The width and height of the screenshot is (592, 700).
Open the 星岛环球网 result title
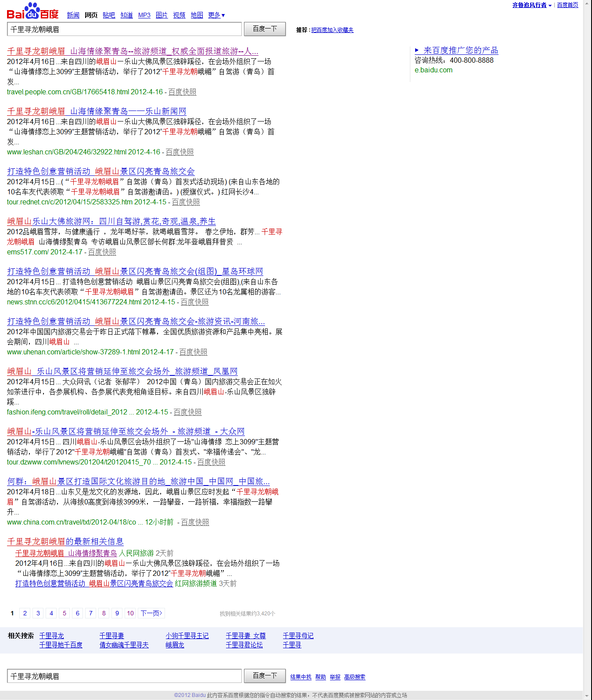135,271
